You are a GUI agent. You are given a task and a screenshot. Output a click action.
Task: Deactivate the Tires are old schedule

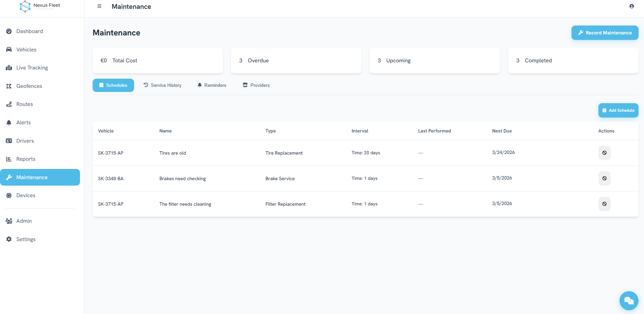pos(604,153)
